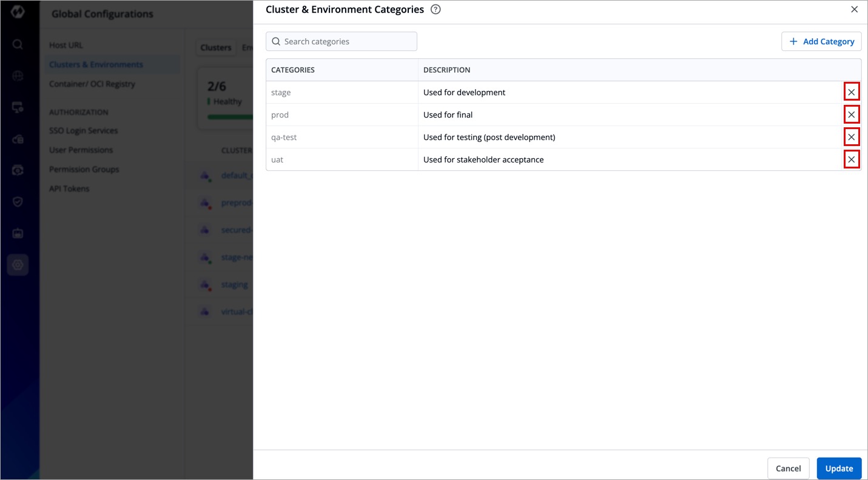This screenshot has width=868, height=480.
Task: Click the qa-test category name cell
Action: pyautogui.click(x=341, y=138)
